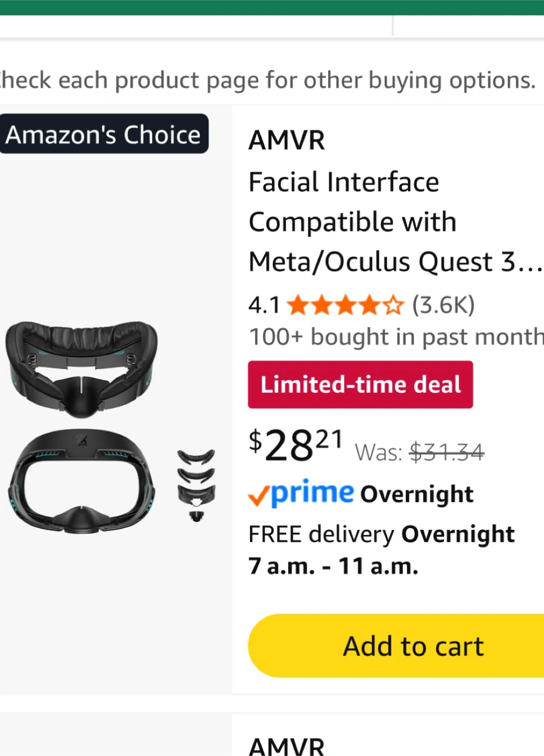Click the Amazon's Choice badge
The image size is (544, 756).
click(103, 134)
